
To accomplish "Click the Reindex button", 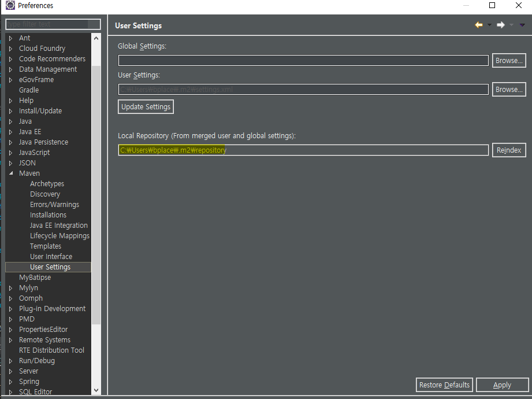I will coord(509,150).
